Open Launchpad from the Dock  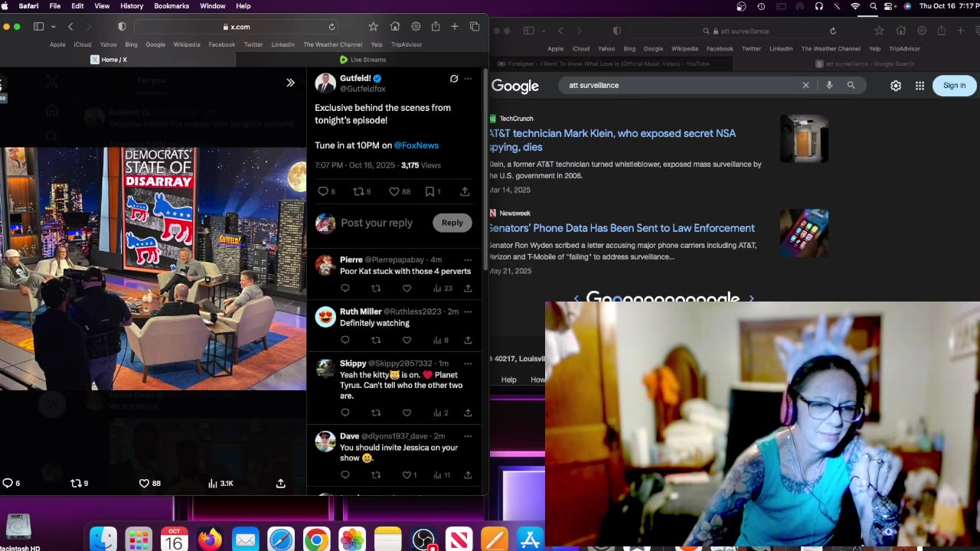[x=139, y=540]
